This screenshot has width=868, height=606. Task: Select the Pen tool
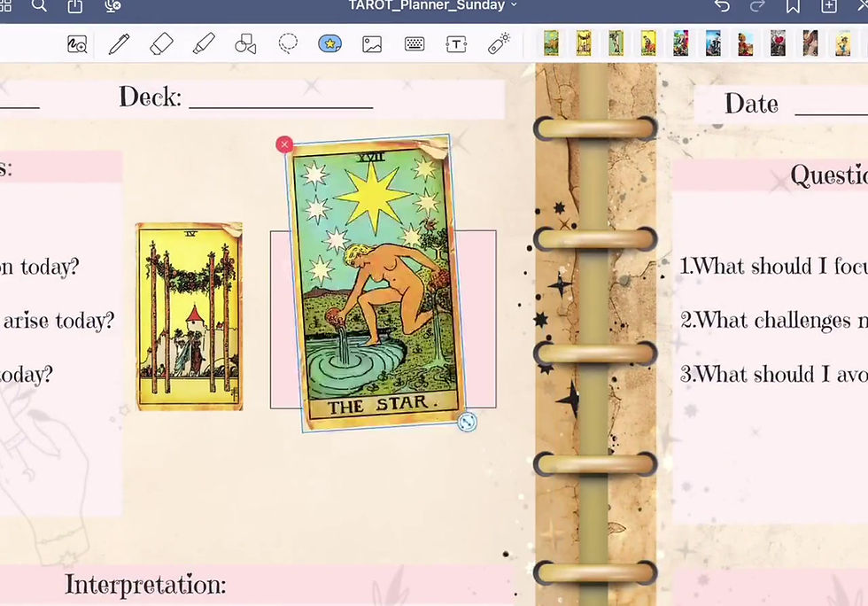(x=119, y=43)
